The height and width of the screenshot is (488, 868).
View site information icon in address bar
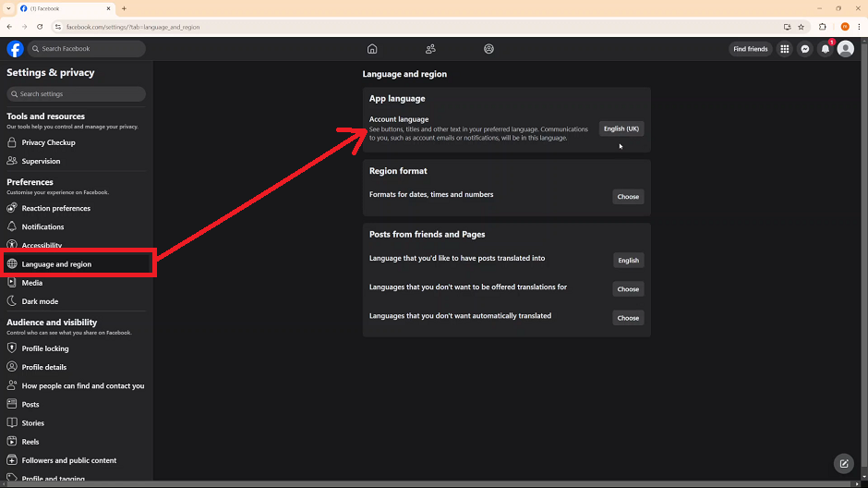click(57, 27)
